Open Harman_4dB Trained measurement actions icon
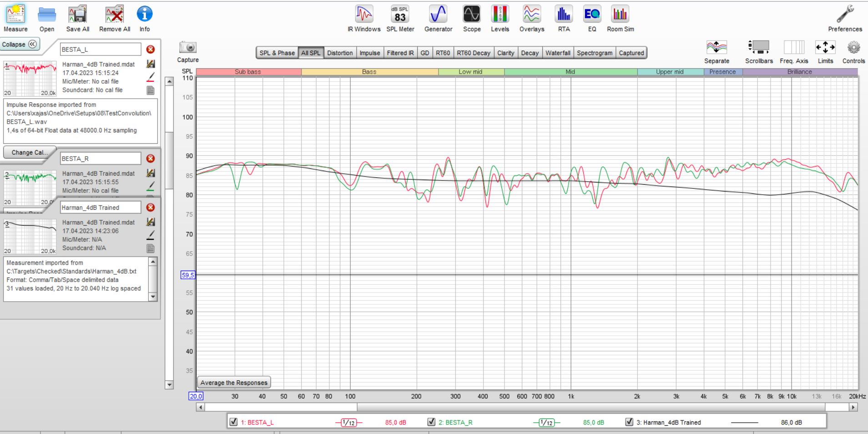The image size is (868, 434). (151, 222)
